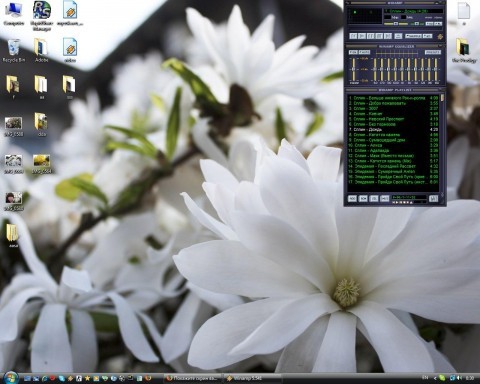Click the EN language indicator in tray

[x=425, y=377]
